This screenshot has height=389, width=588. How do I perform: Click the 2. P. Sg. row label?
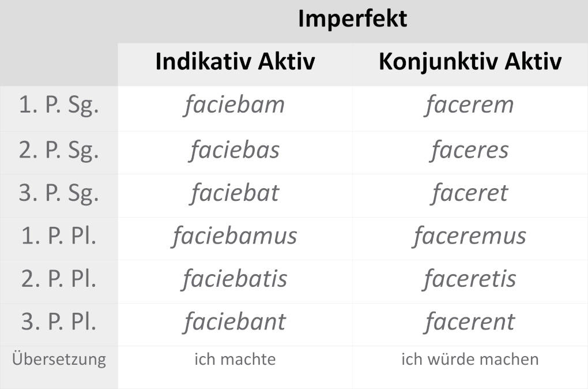pos(59,150)
